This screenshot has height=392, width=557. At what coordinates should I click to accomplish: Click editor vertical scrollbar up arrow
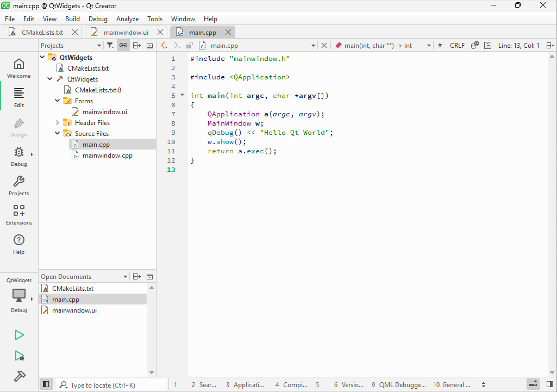552,57
